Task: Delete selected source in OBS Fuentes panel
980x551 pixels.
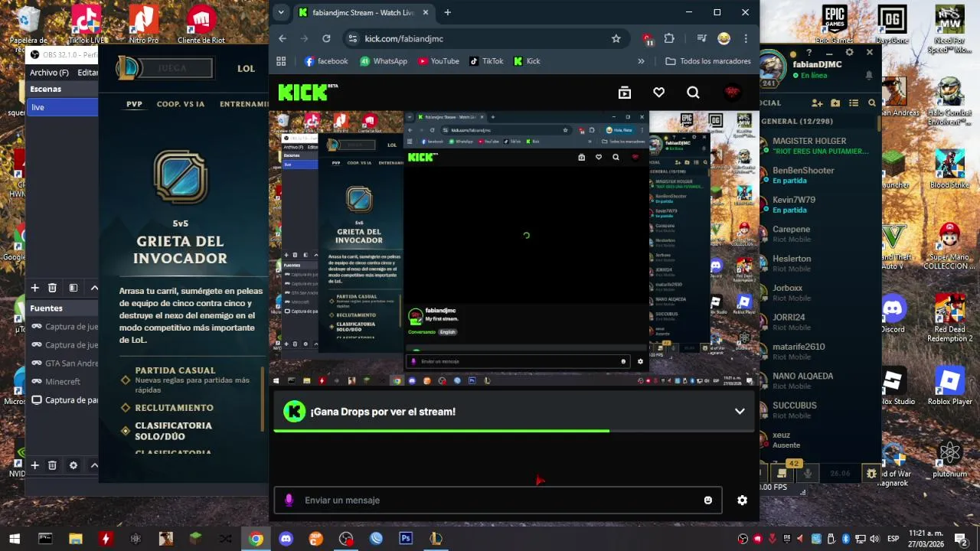Action: 52,465
